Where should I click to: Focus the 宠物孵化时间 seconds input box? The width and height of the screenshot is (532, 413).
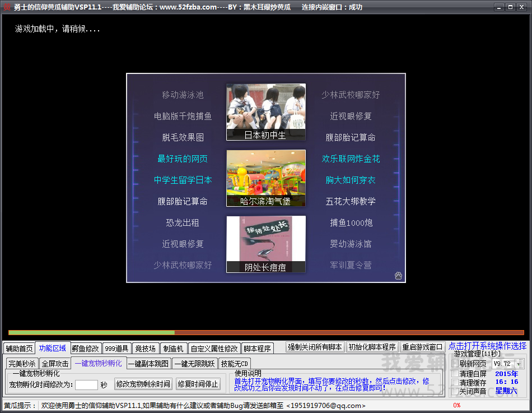tap(87, 385)
